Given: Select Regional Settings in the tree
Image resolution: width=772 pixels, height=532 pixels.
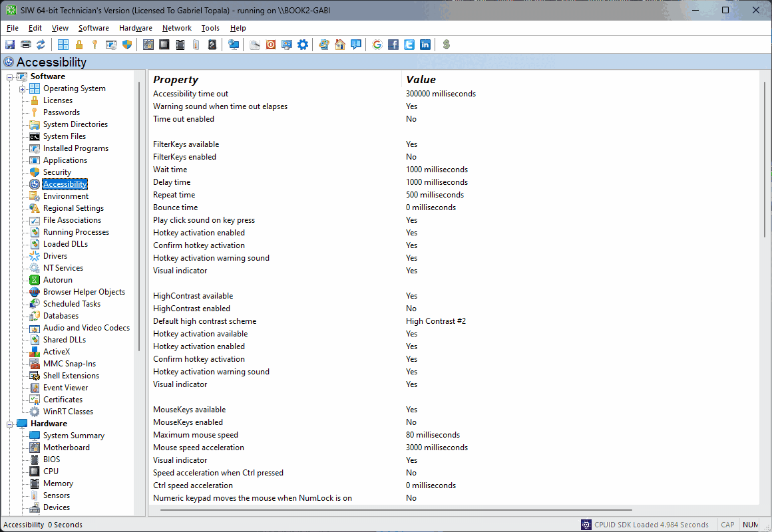Looking at the screenshot, I should tap(73, 207).
